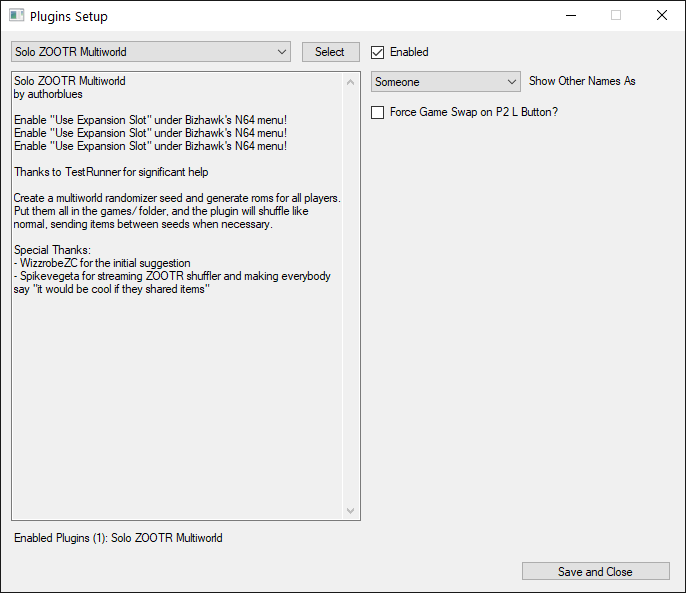The image size is (686, 593).
Task: Click 'Enabled Plugins (1): Solo ZOOTR Multiworld' status text
Action: [x=118, y=538]
